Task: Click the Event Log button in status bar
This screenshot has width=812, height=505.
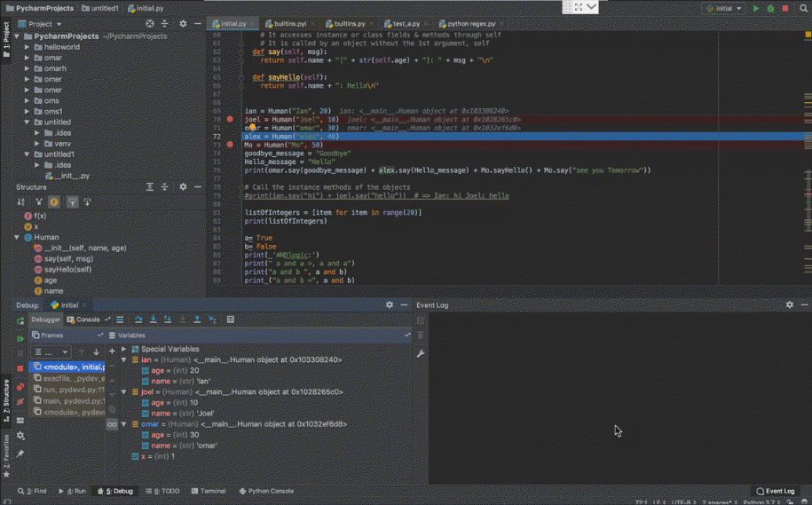Action: click(776, 491)
